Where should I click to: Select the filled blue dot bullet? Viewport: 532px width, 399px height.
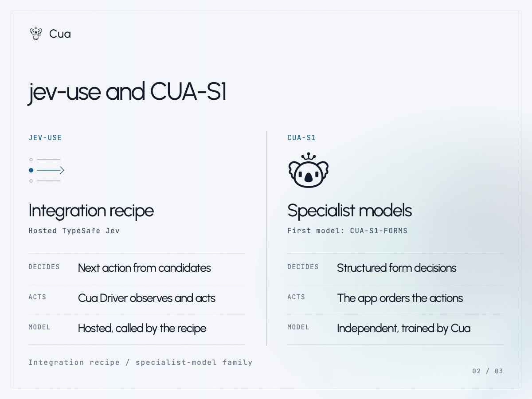coord(31,170)
